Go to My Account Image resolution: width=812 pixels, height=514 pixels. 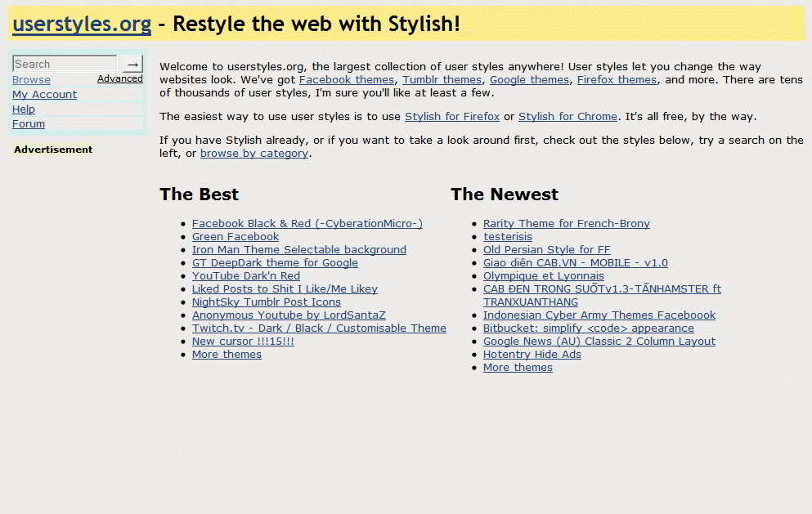[44, 94]
